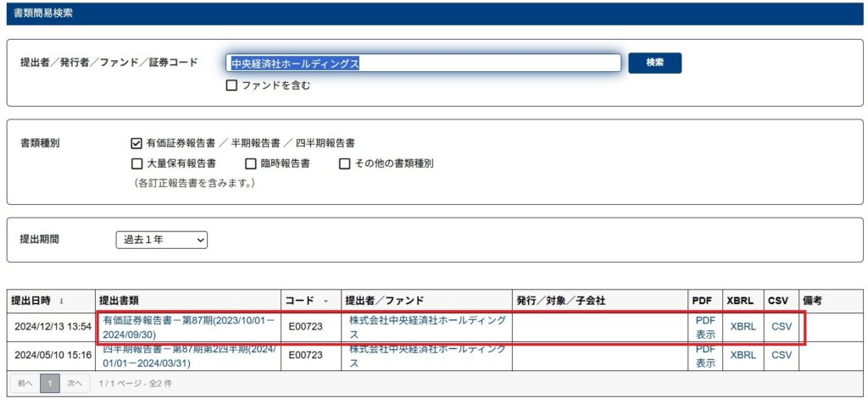868x404 pixels.
Task: Check the その他の書類種別 checkbox
Action: 344,163
